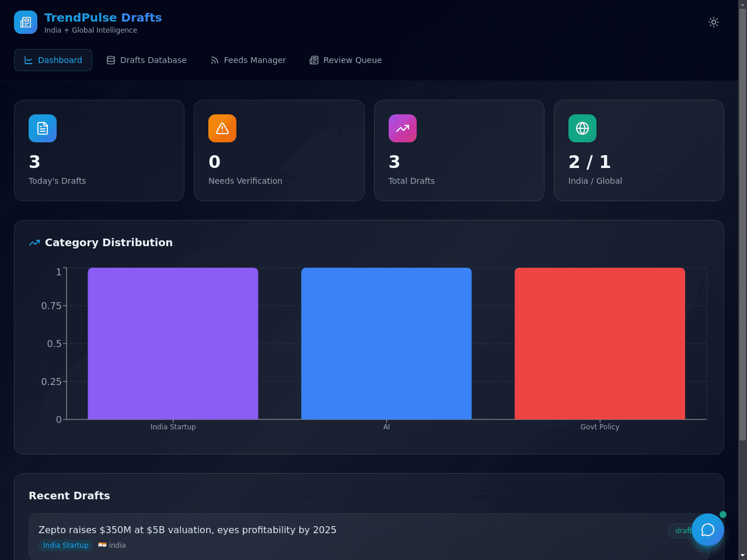Screen dimensions: 747x560
Task: Switch to Drafts Database tab
Action: [x=146, y=60]
